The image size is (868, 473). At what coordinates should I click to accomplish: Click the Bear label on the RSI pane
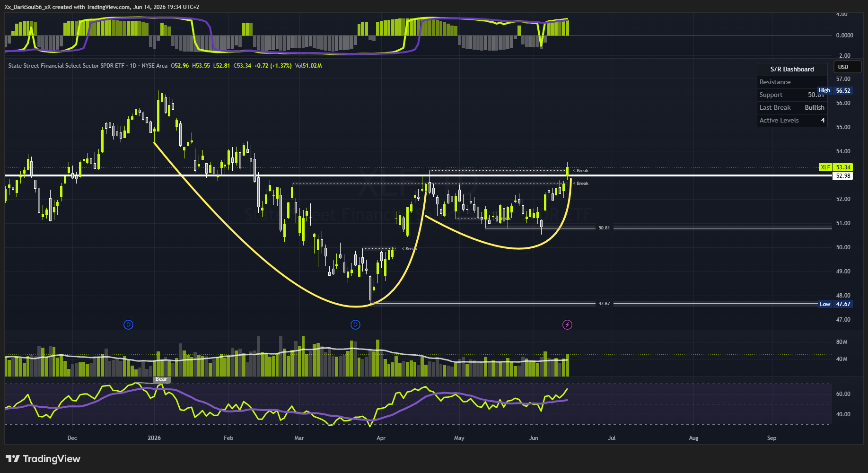(161, 379)
